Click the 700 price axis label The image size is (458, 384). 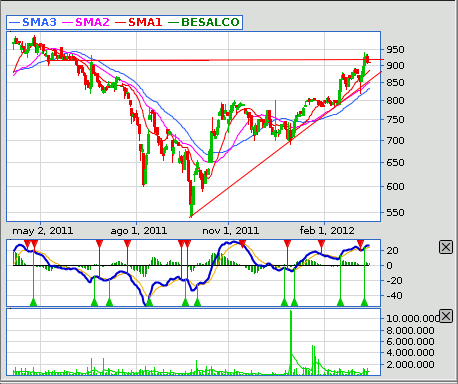[395, 140]
